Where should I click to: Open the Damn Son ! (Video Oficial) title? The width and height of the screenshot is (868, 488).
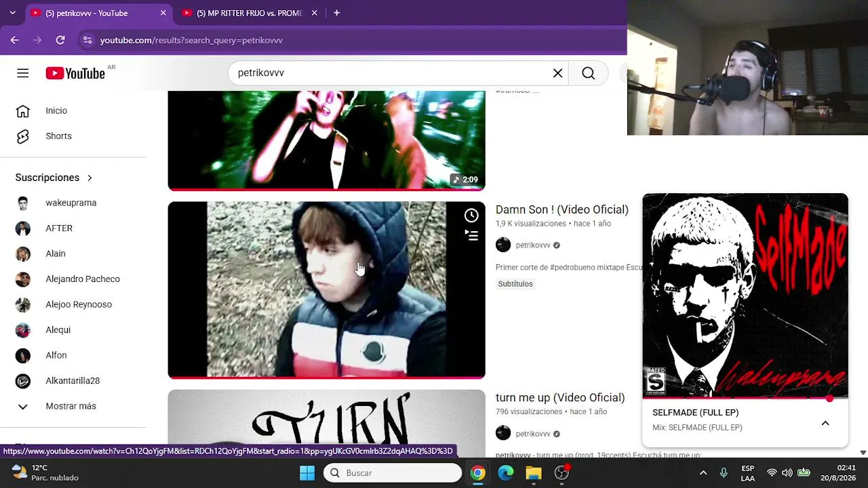(562, 209)
